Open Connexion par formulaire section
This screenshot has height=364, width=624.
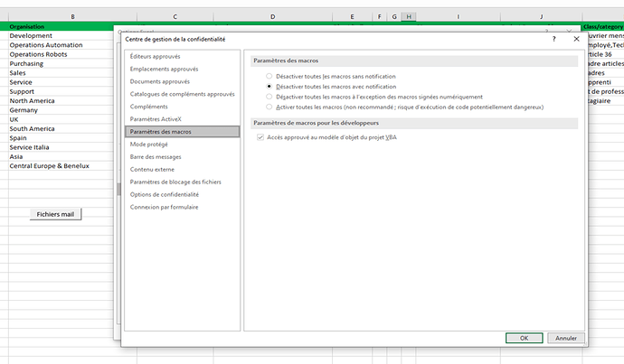(183, 207)
